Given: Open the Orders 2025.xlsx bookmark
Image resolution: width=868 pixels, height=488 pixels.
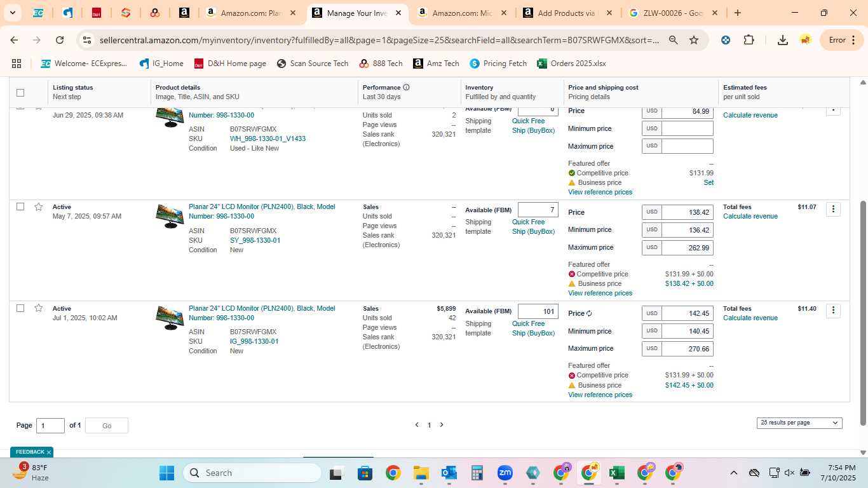Looking at the screenshot, I should click(x=571, y=64).
